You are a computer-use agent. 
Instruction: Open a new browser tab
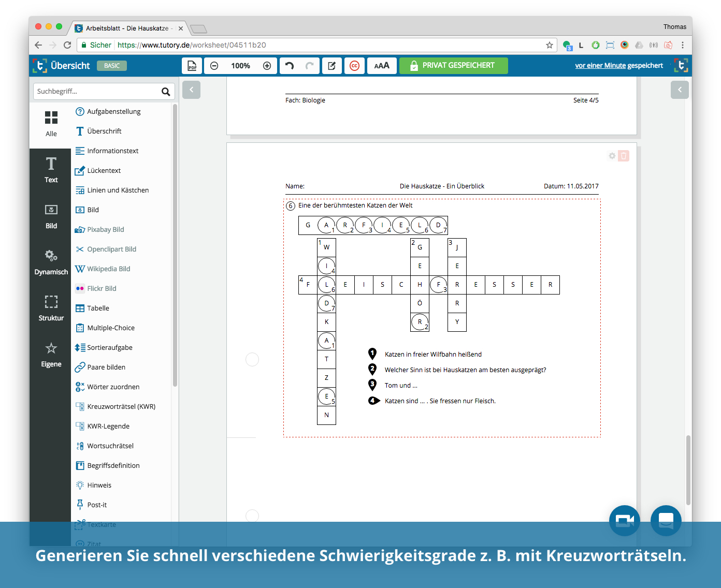[198, 29]
